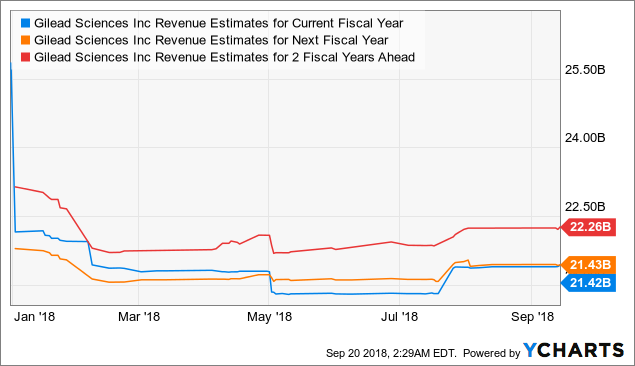Click the 'Powered by' text
Screen dimensions: 635x366
[491, 353]
